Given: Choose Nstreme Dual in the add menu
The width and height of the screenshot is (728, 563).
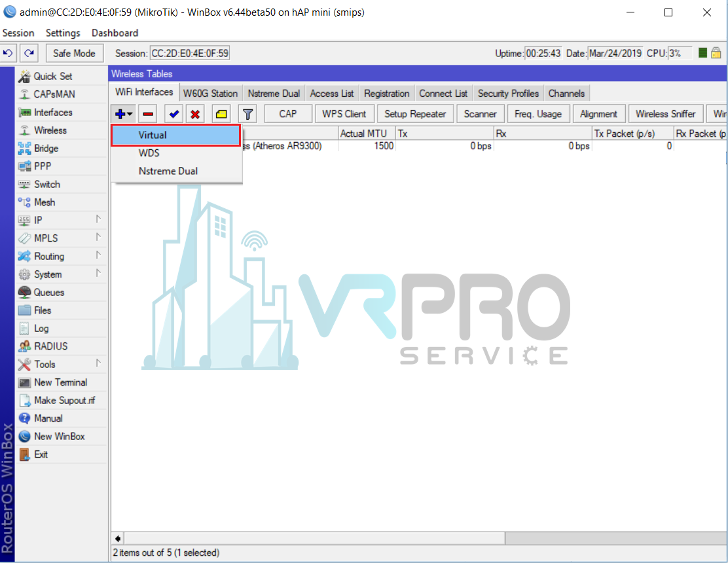Looking at the screenshot, I should pyautogui.click(x=176, y=172).
